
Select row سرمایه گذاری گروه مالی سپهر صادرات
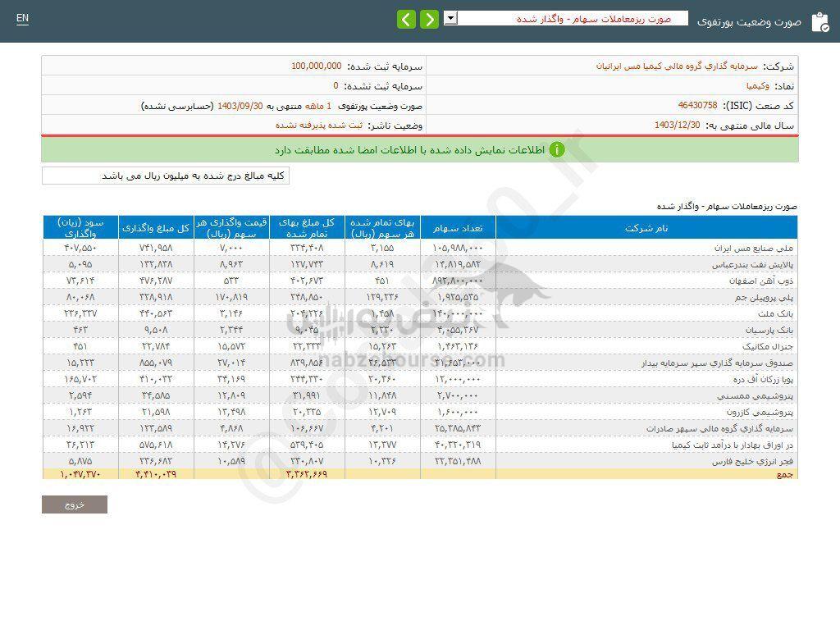[420, 428]
